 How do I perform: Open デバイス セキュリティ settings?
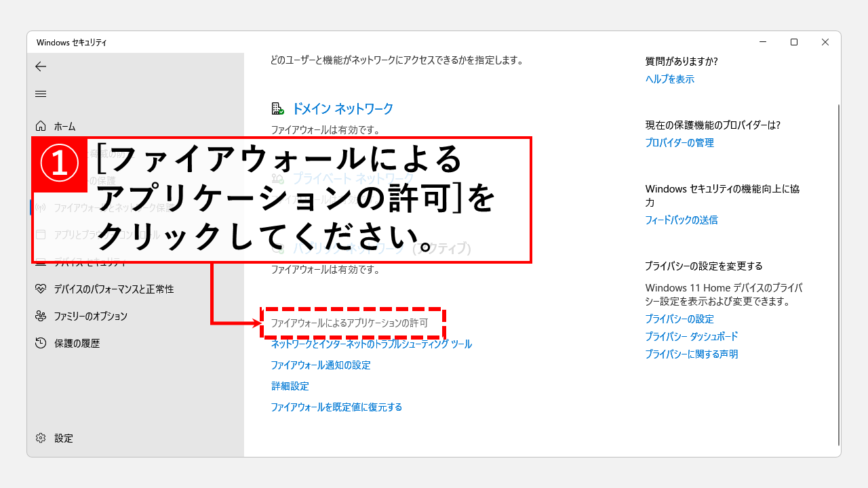point(81,262)
